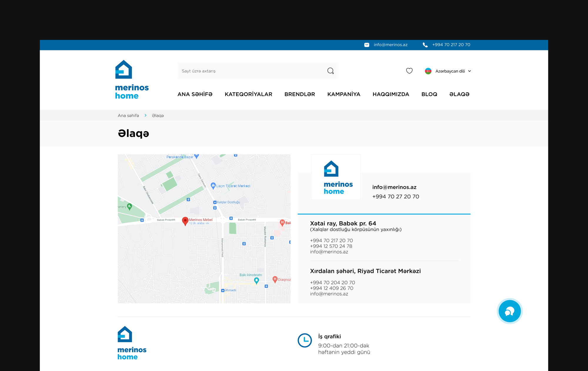This screenshot has width=588, height=371.
Task: Click the +994 70 27 20 70 number
Action: point(396,196)
